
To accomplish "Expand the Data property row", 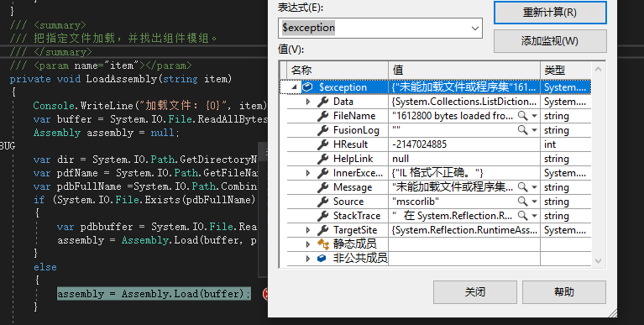I will tap(308, 102).
